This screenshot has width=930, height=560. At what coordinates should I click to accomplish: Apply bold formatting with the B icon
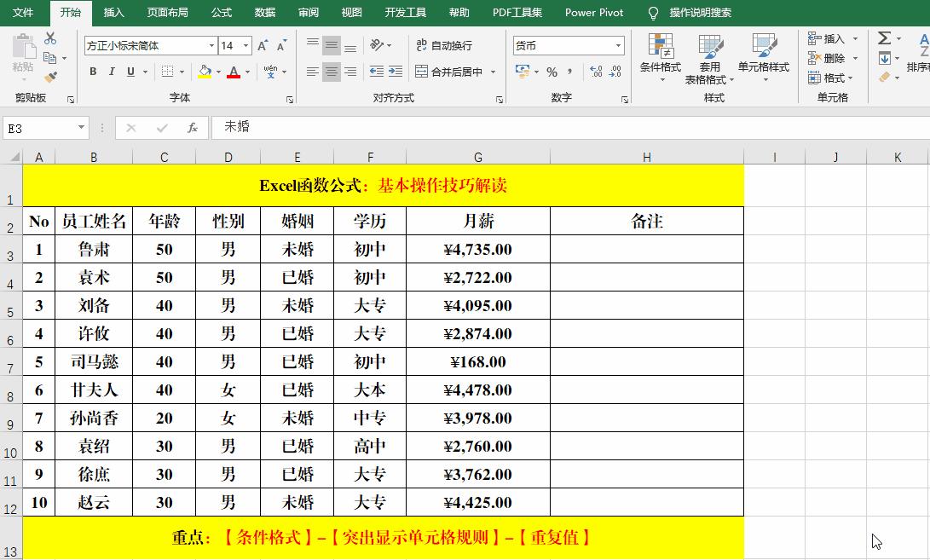click(x=92, y=72)
